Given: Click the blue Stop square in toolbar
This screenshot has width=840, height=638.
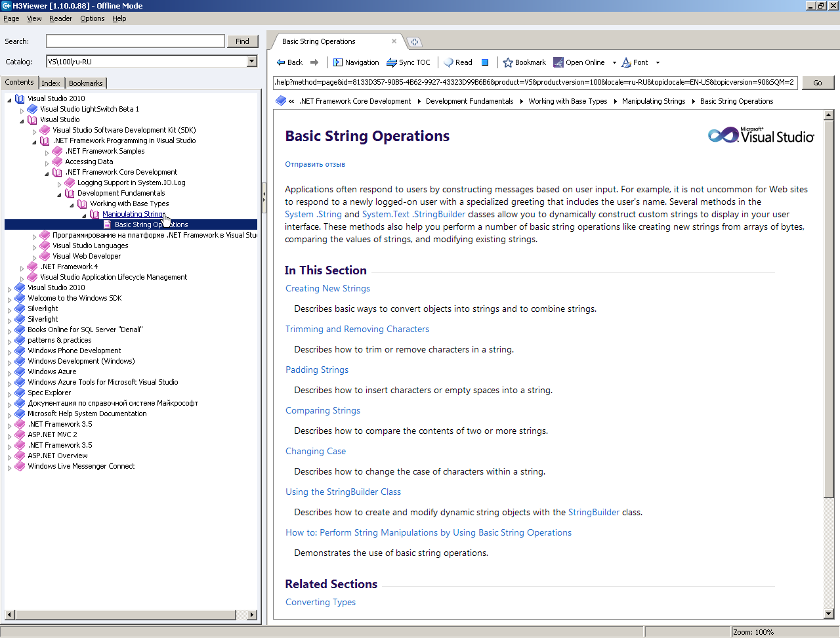Looking at the screenshot, I should coord(485,62).
